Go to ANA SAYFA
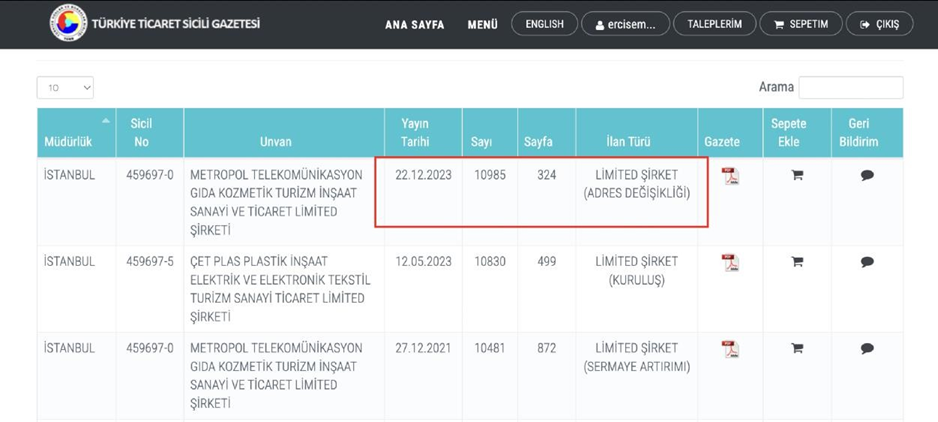Viewport: 938px width, 422px height. pyautogui.click(x=415, y=25)
